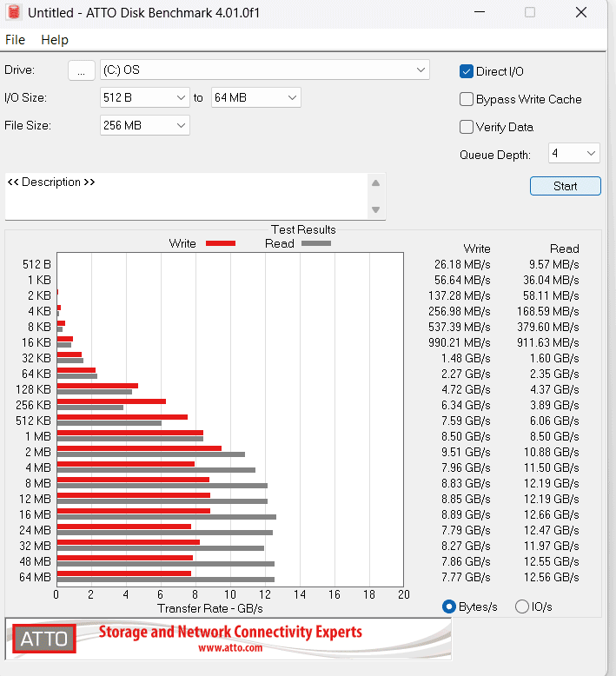Click the 911.63 MB/s read value
The width and height of the screenshot is (616, 676).
(548, 342)
